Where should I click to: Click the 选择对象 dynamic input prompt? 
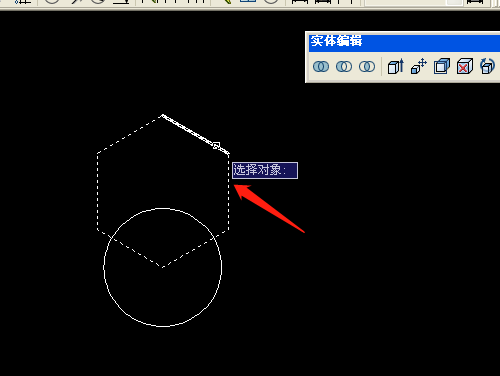pyautogui.click(x=265, y=170)
